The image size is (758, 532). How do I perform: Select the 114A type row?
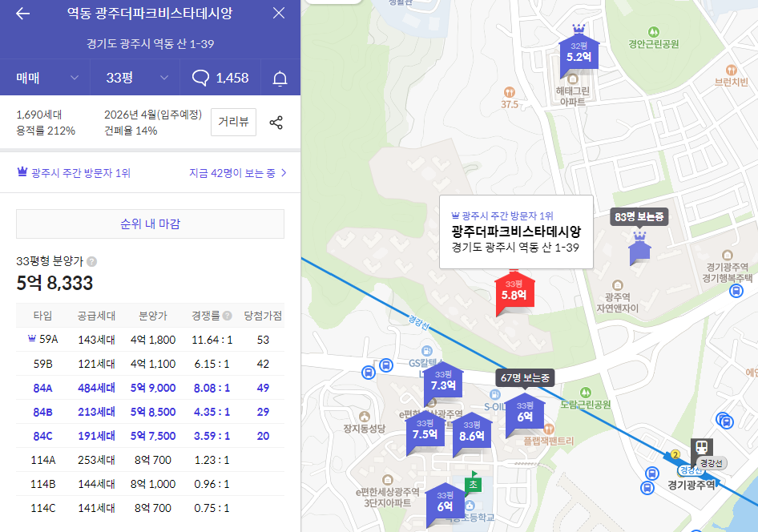click(x=151, y=460)
